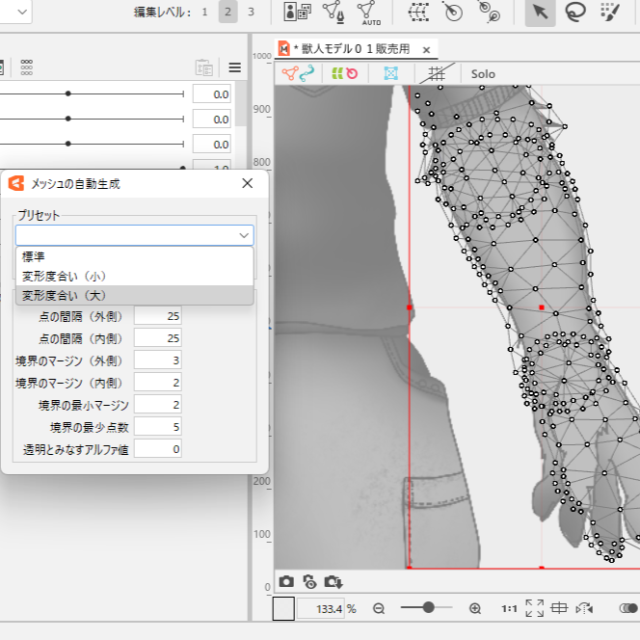Click the zoom out magnifier icon

click(x=379, y=608)
